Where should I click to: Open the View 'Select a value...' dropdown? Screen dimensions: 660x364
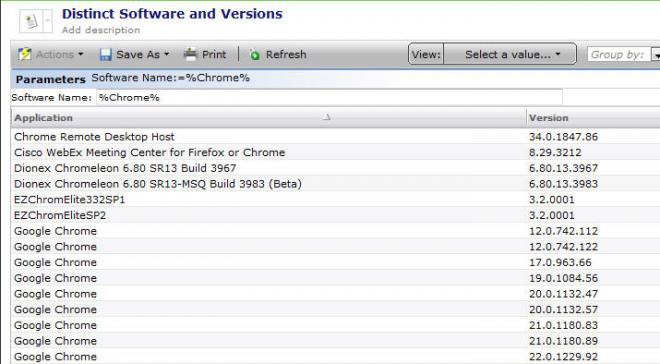[510, 54]
